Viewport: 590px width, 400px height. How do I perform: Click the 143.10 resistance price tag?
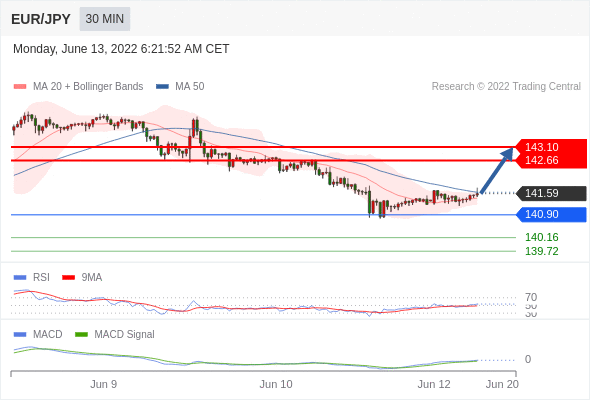point(551,147)
